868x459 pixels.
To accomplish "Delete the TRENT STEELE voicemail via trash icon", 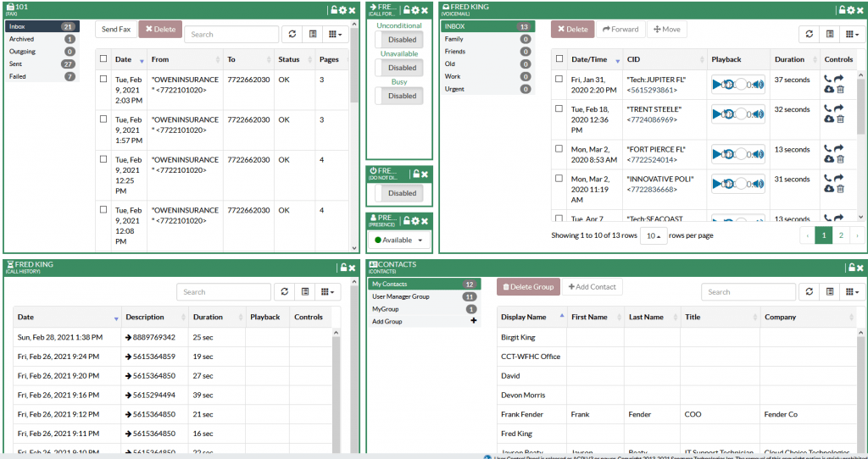I will click(840, 119).
